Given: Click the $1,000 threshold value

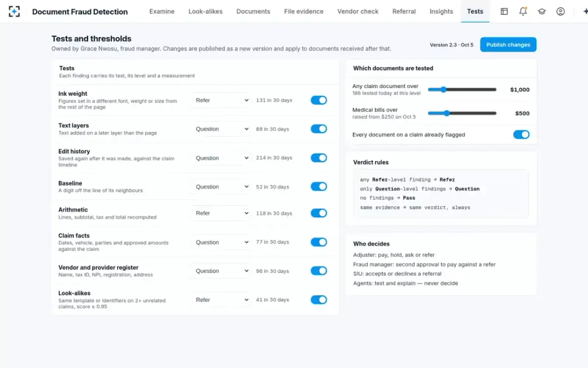Looking at the screenshot, I should (x=520, y=90).
